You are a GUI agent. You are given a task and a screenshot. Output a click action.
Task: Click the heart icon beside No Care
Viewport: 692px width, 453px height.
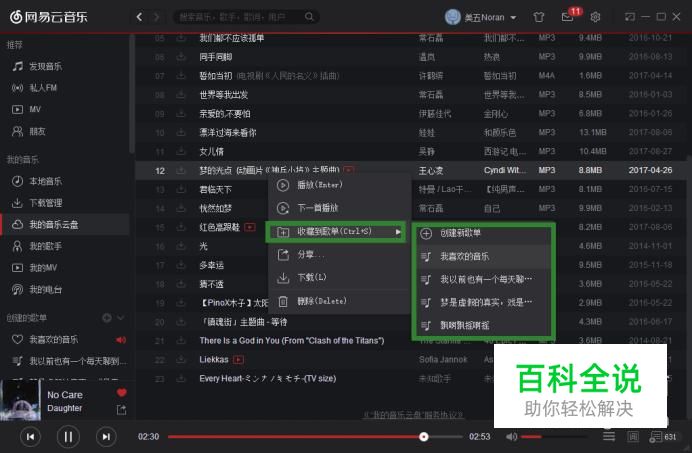click(x=121, y=393)
